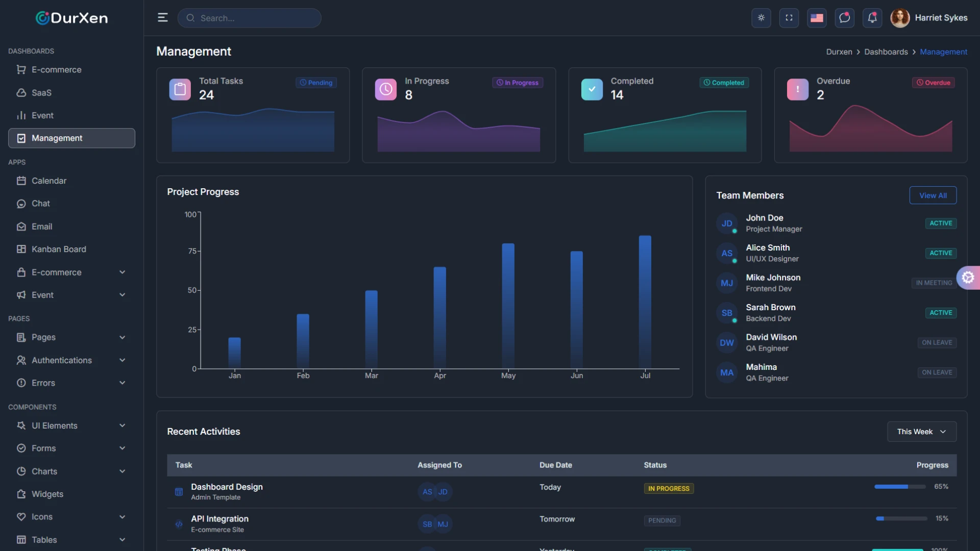Screen dimensions: 980x551
Task: Click API Integration progress bar
Action: point(901,518)
